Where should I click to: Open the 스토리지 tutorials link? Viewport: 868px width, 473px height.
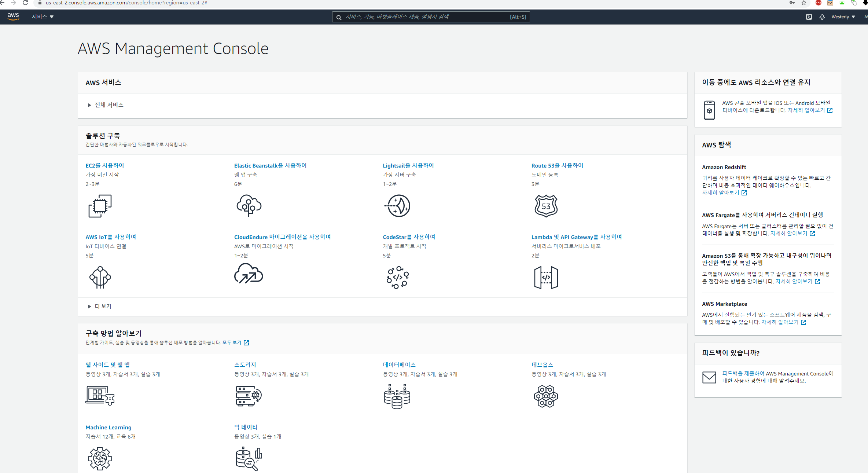[x=245, y=364]
